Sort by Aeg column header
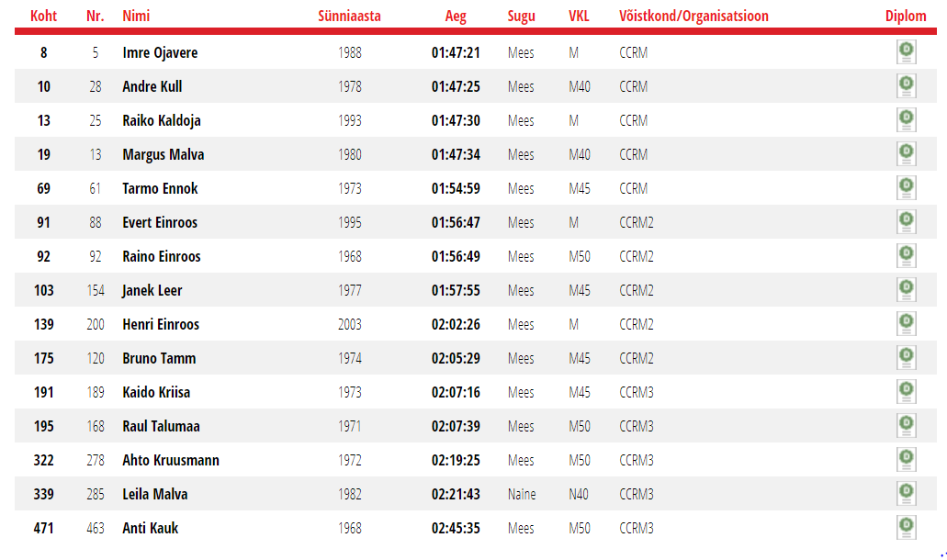The width and height of the screenshot is (947, 560). 456,16
